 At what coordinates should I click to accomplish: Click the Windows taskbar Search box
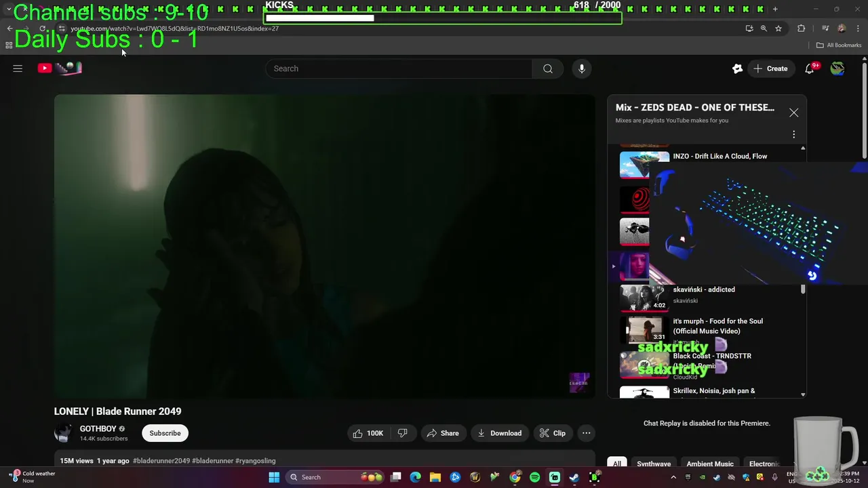click(x=335, y=477)
